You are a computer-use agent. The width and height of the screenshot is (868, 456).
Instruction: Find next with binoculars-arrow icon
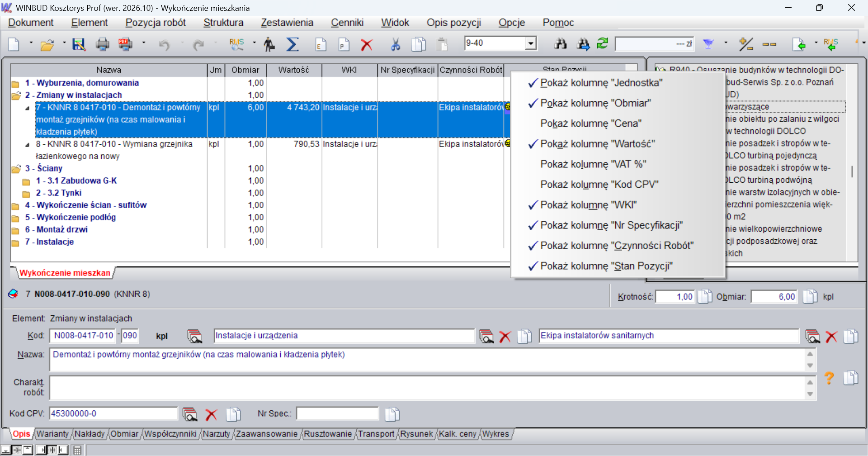(x=583, y=44)
